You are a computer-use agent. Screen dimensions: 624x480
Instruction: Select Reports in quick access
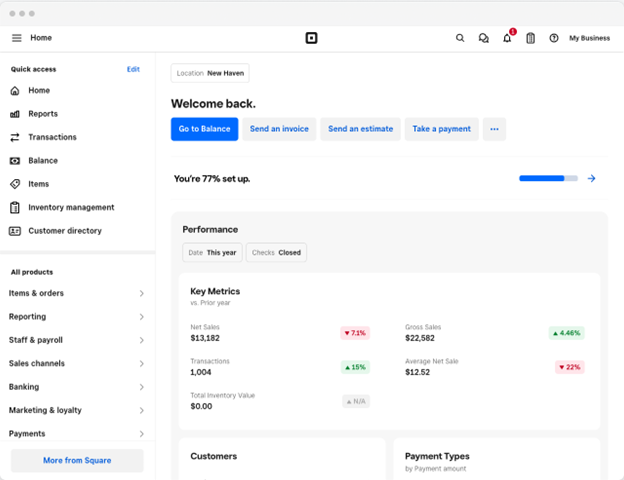pyautogui.click(x=42, y=114)
